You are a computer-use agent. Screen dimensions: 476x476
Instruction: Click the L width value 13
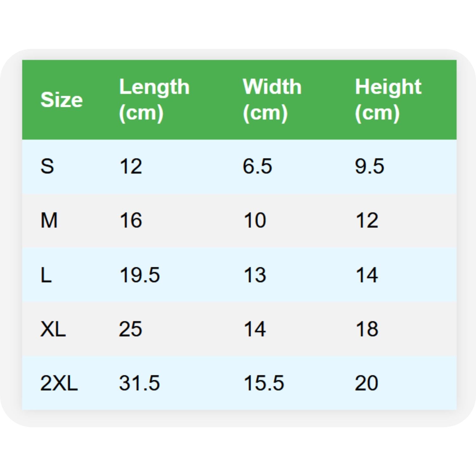point(255,275)
